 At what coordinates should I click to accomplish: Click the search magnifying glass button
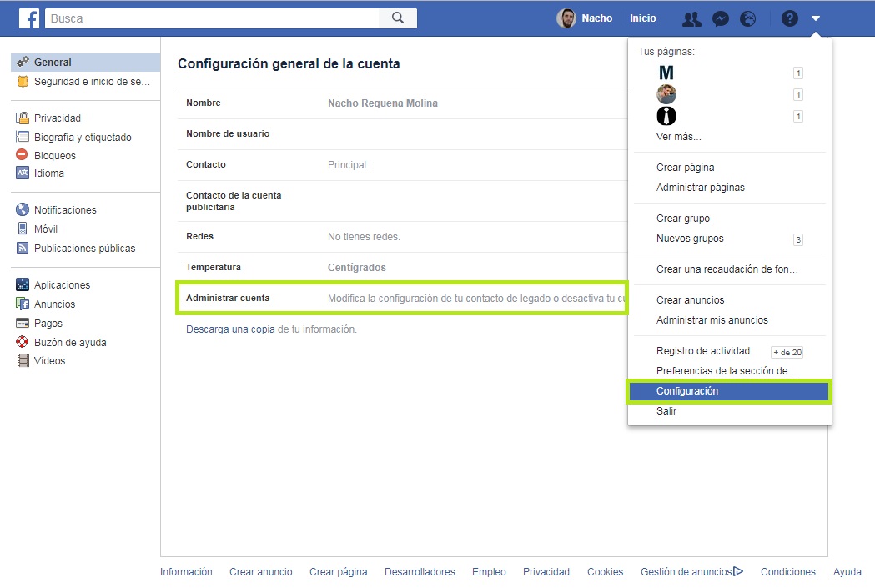click(x=398, y=18)
